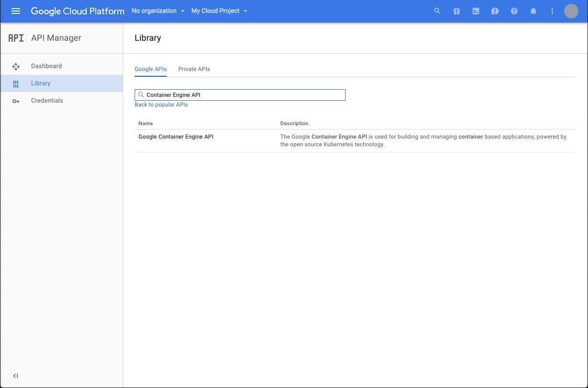The height and width of the screenshot is (388, 588).
Task: Click the magnifier icon in API search box
Action: pos(141,95)
